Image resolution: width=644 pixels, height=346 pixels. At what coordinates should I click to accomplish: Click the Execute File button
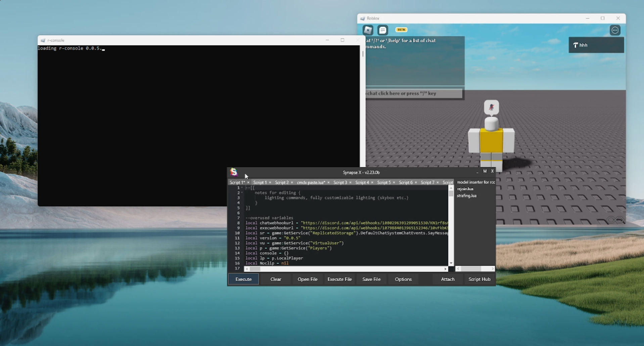(x=339, y=279)
